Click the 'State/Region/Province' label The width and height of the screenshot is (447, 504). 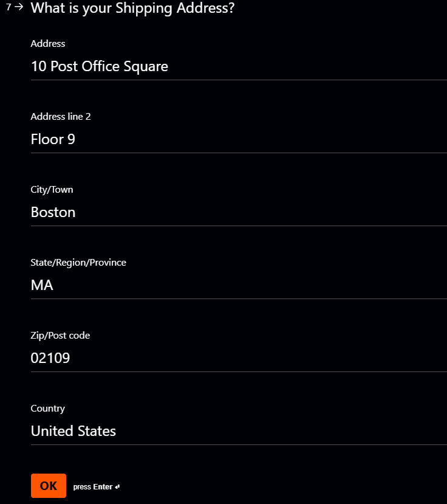(78, 263)
